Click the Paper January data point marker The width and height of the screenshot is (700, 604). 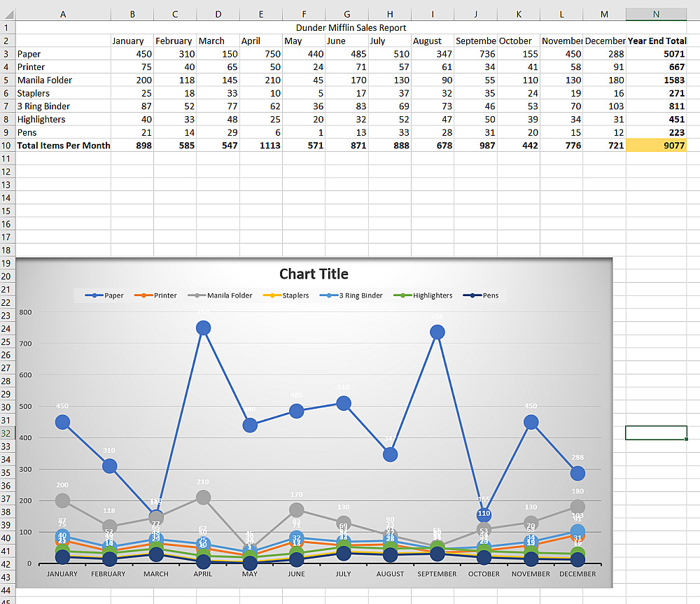click(x=62, y=422)
